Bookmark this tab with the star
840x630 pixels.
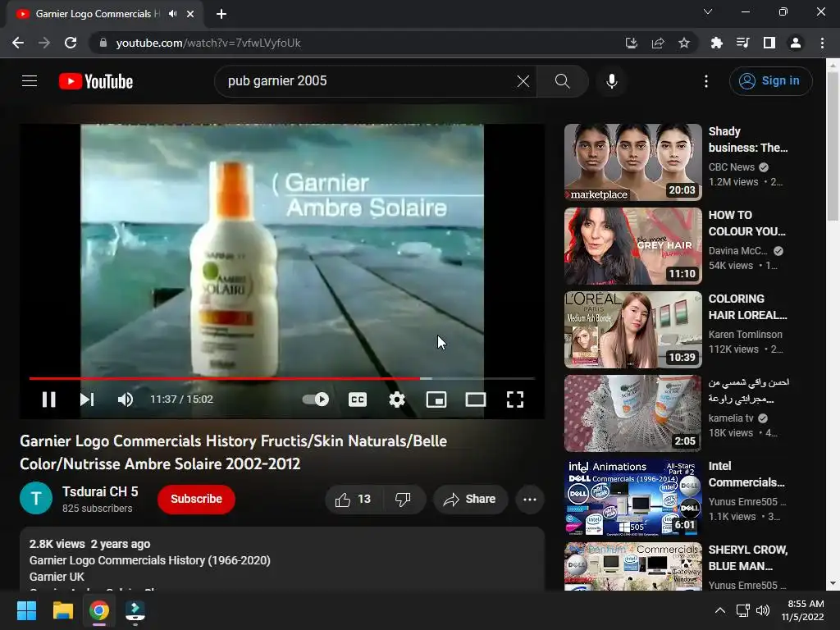tap(684, 43)
